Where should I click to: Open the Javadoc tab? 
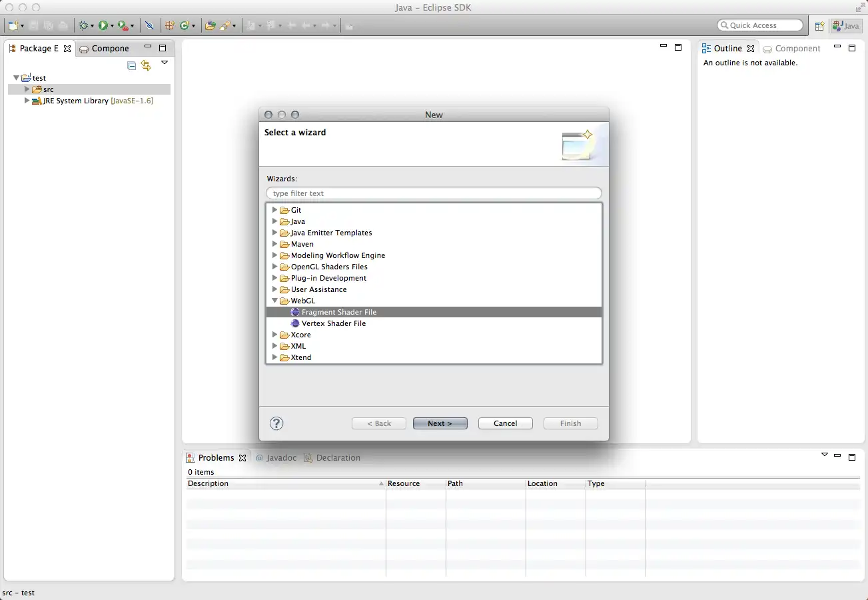[276, 457]
